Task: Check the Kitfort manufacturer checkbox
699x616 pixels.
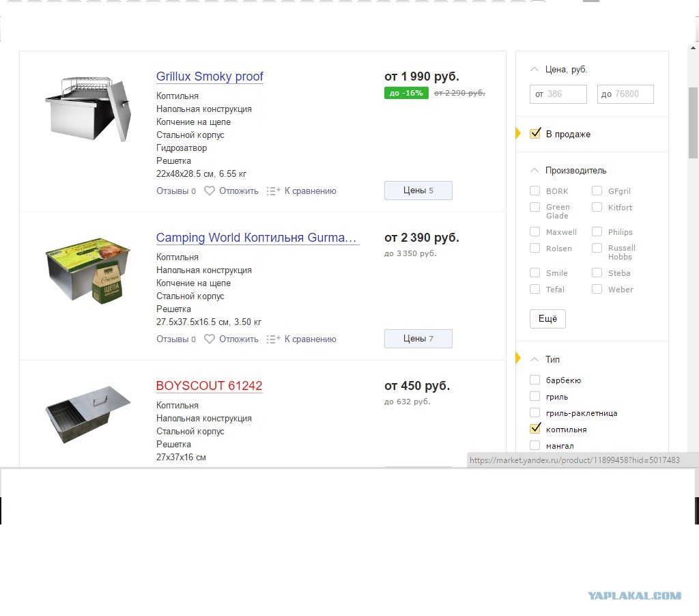Action: pos(597,207)
